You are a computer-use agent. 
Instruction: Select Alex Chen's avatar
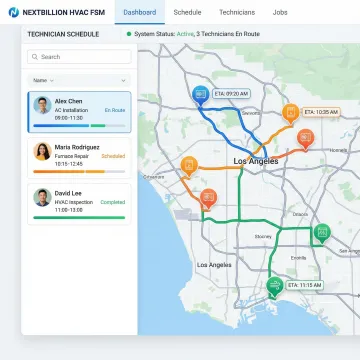[x=42, y=105]
